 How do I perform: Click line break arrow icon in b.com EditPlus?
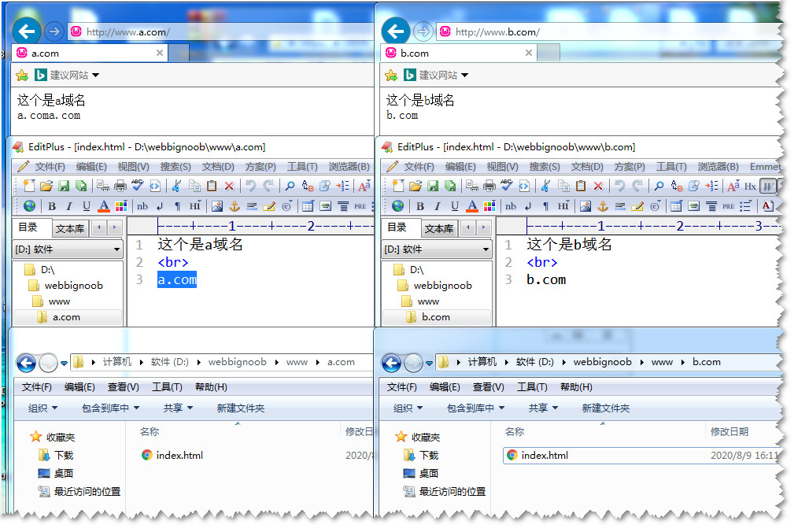(x=528, y=206)
